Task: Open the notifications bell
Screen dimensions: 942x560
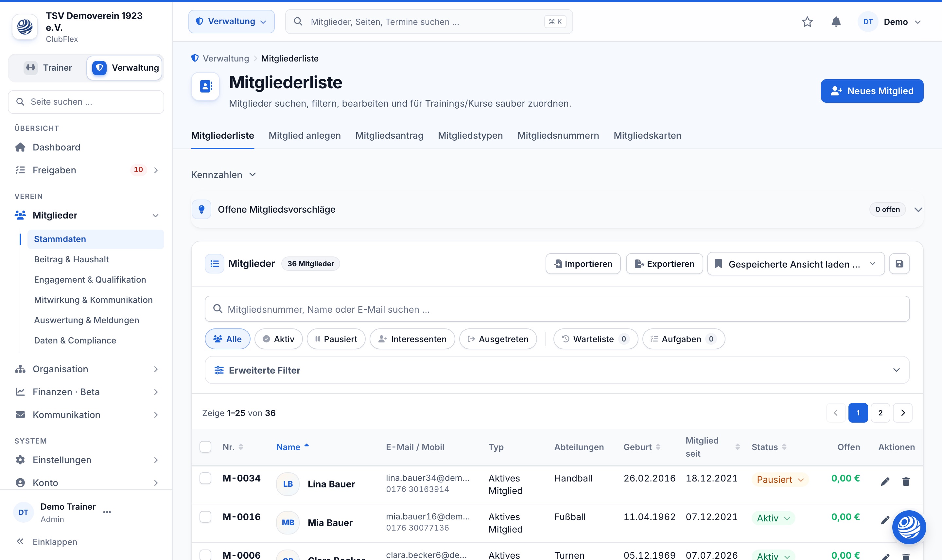Action: tap(836, 22)
